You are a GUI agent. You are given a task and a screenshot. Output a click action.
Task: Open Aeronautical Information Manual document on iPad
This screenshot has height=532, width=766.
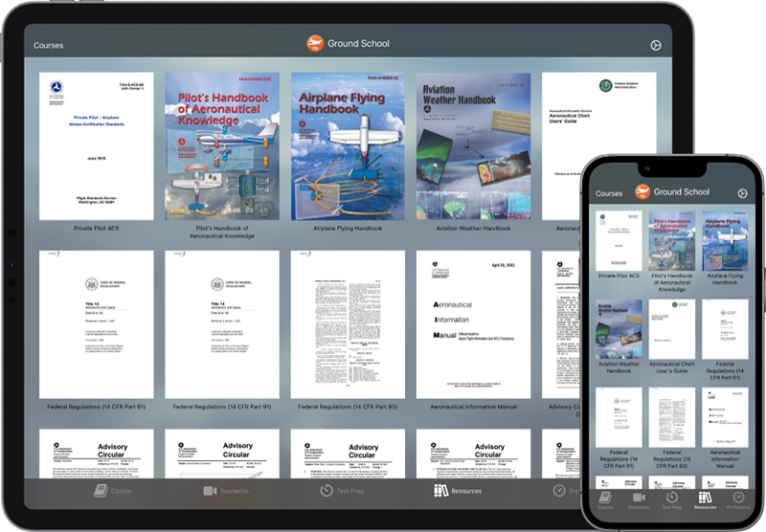(x=473, y=324)
